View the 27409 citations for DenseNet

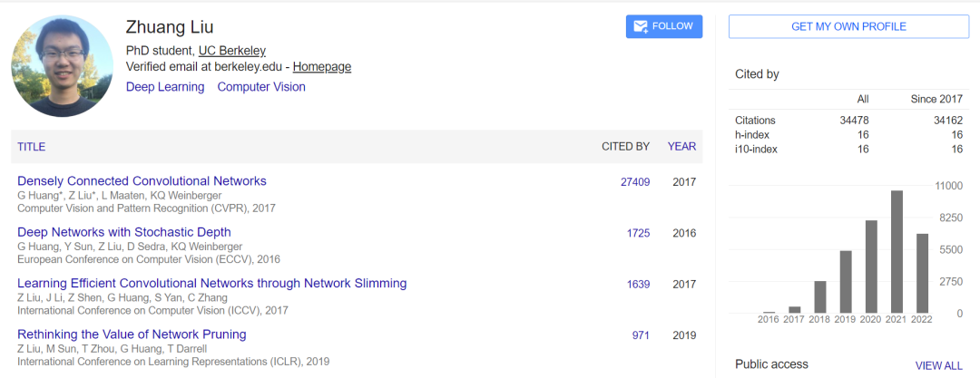tap(634, 182)
